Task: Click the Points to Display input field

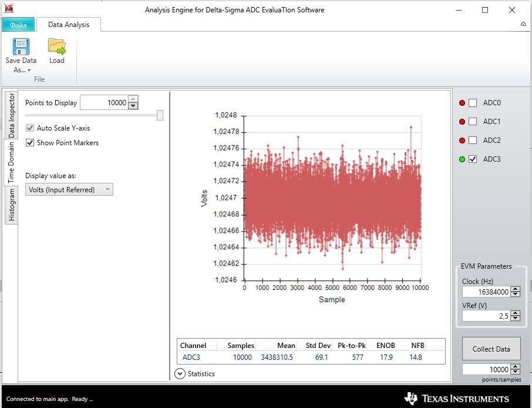Action: coord(105,103)
